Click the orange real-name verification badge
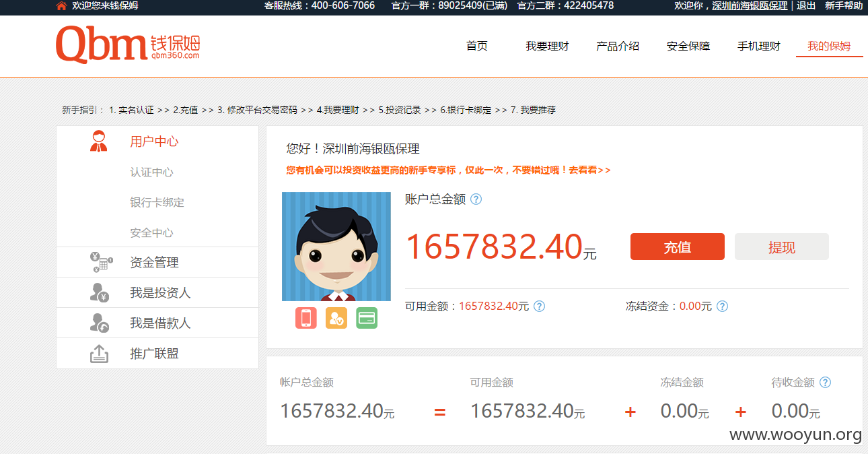Image resolution: width=868 pixels, height=454 pixels. (x=336, y=318)
